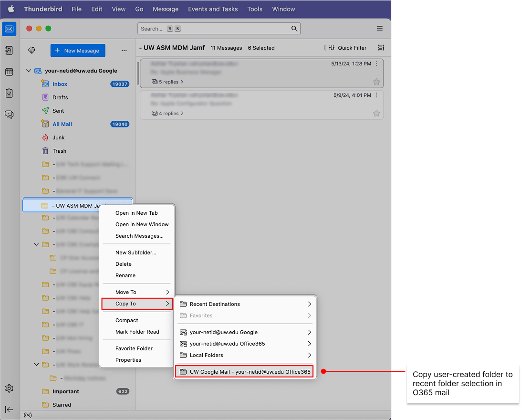This screenshot has height=420, width=521.
Task: Open the Inbox folder showing 19037 messages
Action: [60, 84]
